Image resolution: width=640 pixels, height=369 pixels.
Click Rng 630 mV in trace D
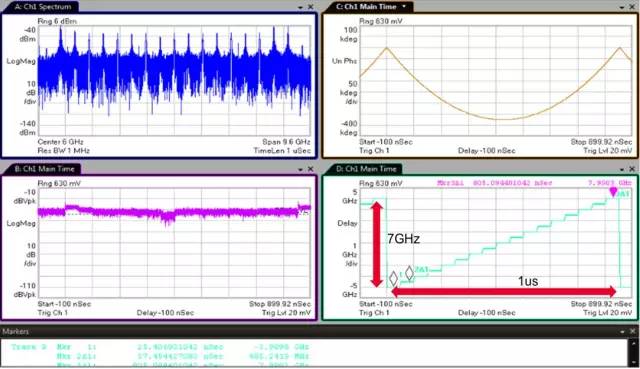pyautogui.click(x=381, y=183)
